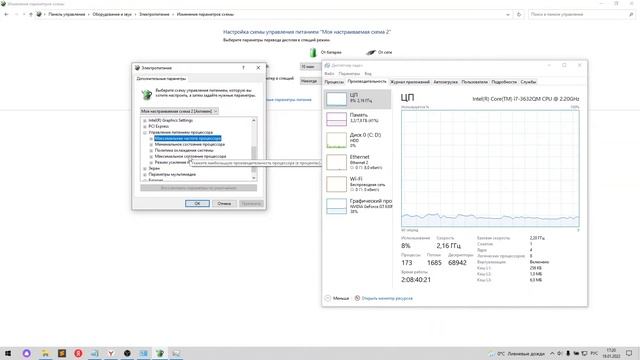Open File Explorer from the taskbar
This screenshot has height=360, width=640.
[45, 353]
